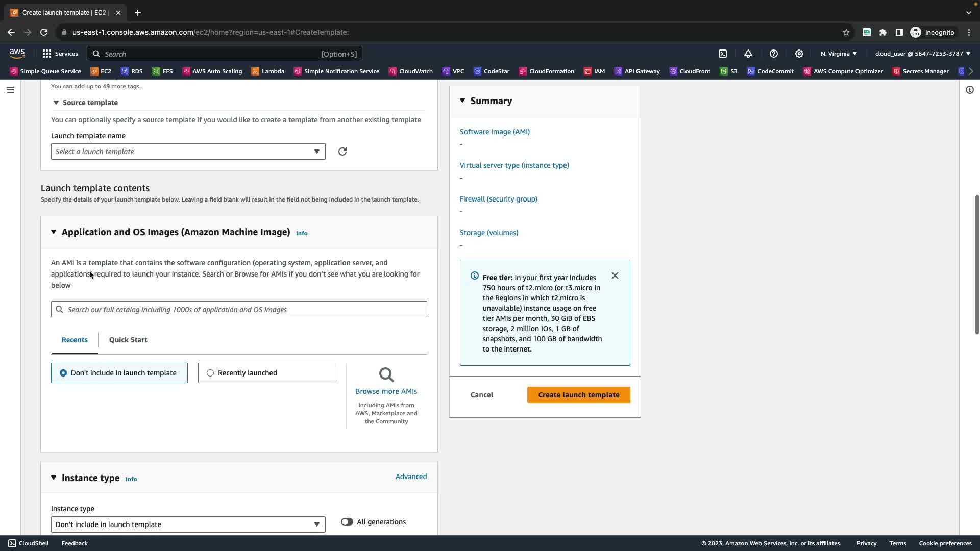This screenshot has width=980, height=551.
Task: Dismiss the Free tier info box
Action: click(615, 275)
